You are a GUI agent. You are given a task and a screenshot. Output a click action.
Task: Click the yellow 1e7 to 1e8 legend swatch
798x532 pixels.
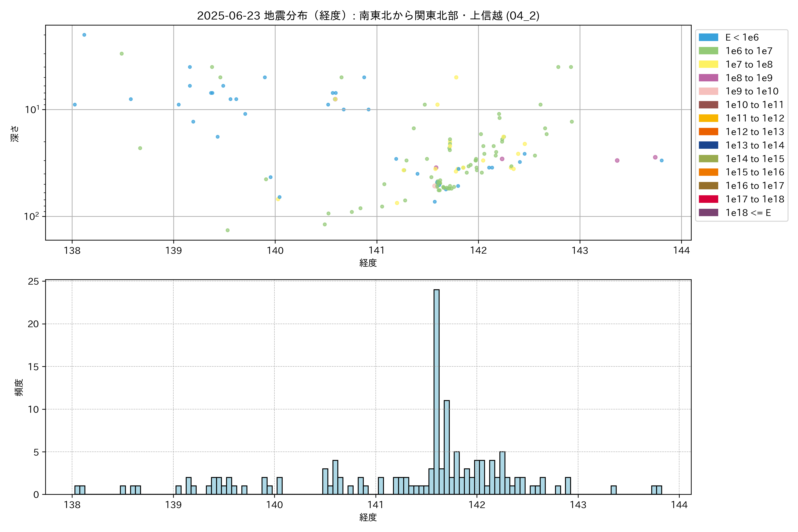708,65
